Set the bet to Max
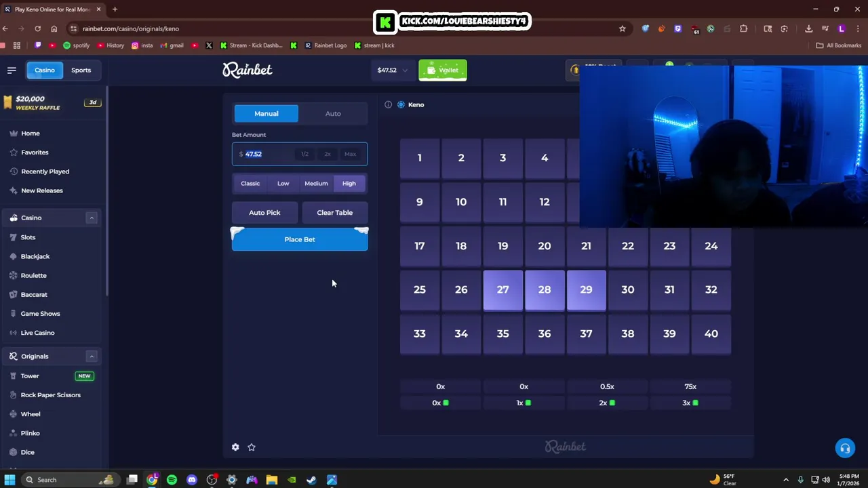This screenshot has width=868, height=488. (350, 154)
